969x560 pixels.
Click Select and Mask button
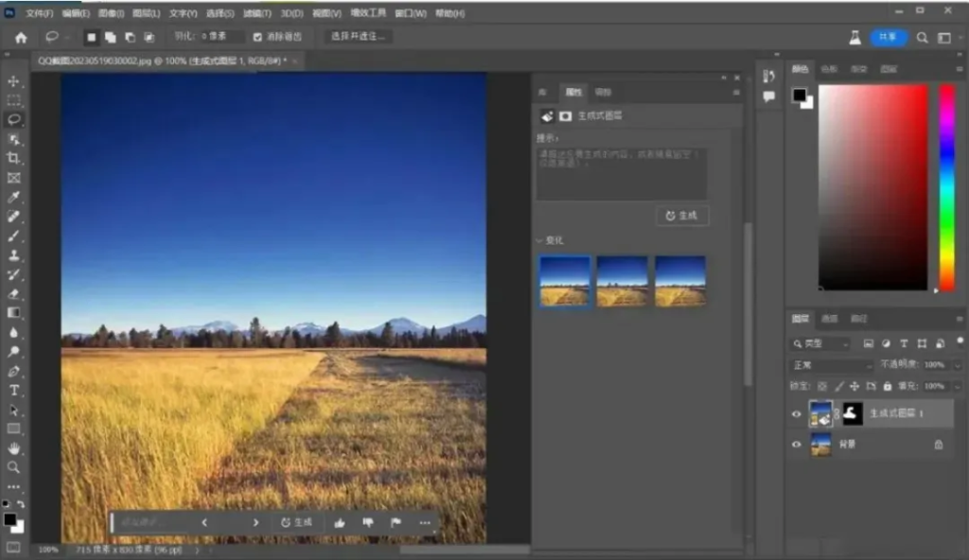tap(358, 37)
